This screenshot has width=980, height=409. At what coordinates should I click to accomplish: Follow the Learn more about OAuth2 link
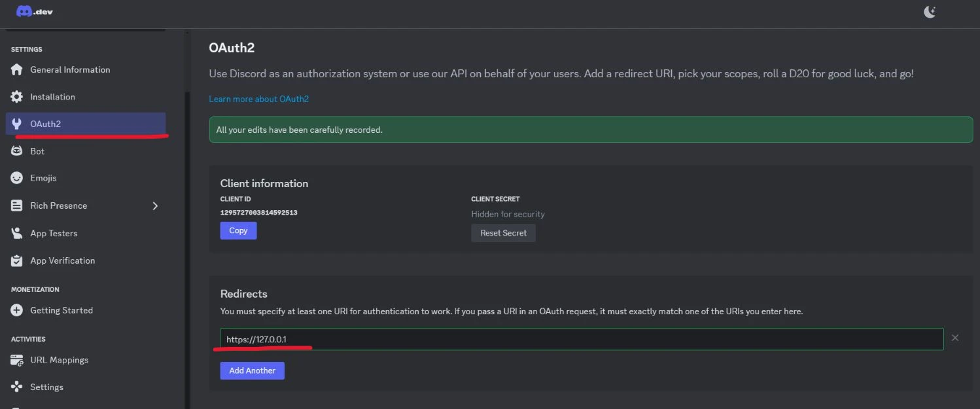pyautogui.click(x=258, y=99)
